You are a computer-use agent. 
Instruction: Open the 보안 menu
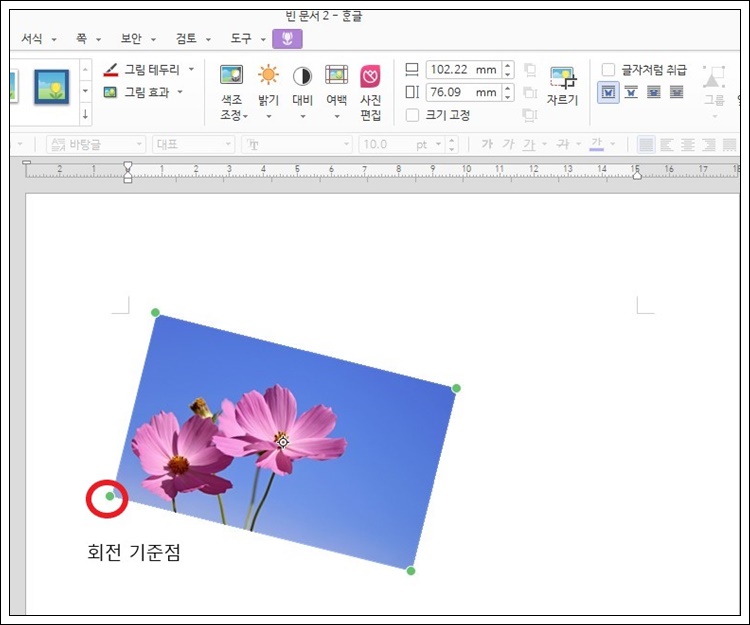tap(138, 39)
